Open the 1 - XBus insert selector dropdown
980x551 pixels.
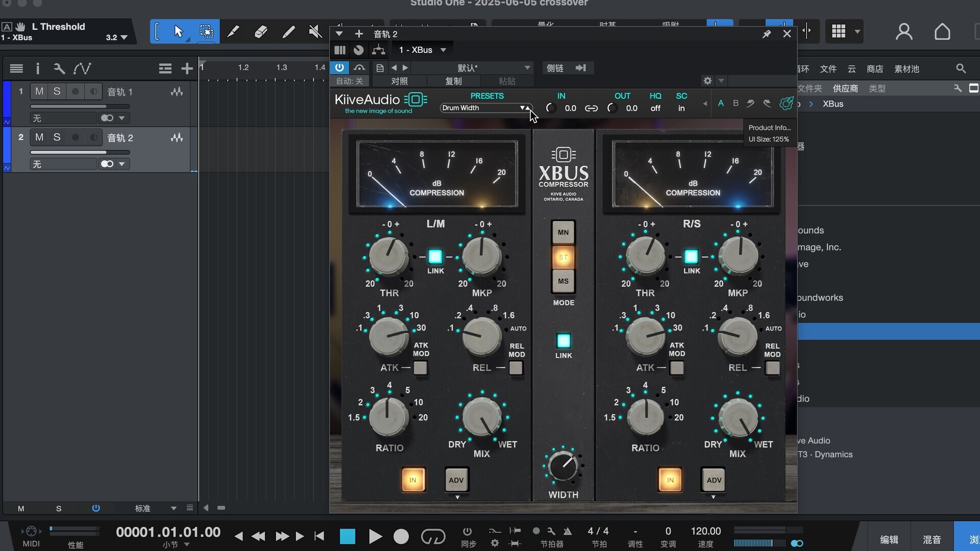[422, 50]
